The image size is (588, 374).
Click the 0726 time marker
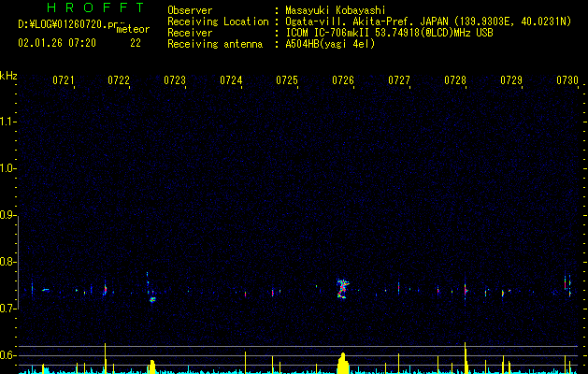343,80
